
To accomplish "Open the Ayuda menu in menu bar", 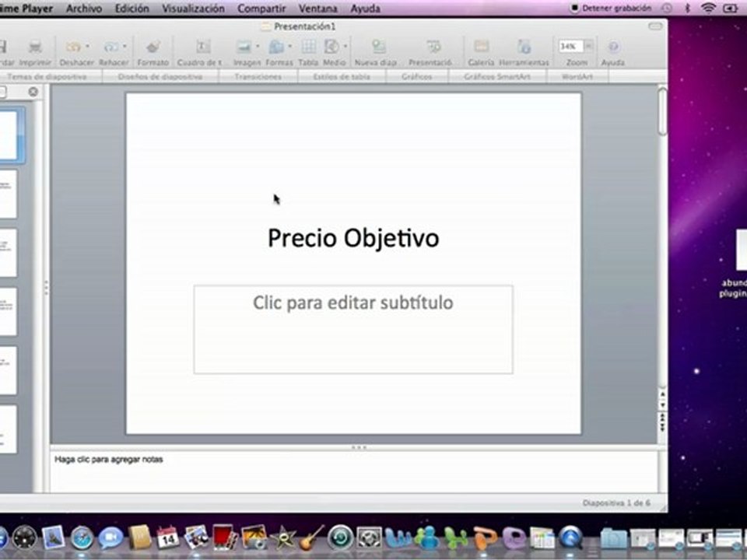I will pyautogui.click(x=366, y=9).
